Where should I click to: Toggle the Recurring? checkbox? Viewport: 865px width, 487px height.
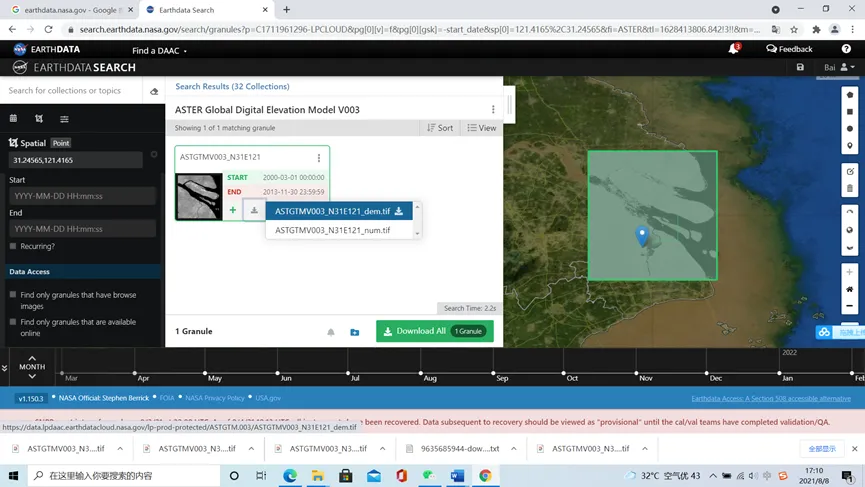coord(13,246)
